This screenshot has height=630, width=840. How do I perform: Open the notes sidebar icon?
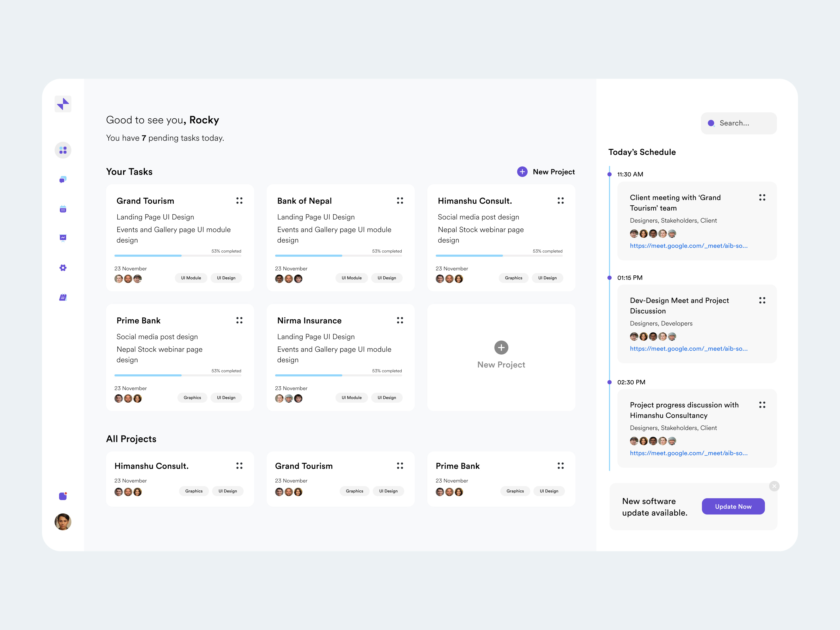[x=63, y=297]
